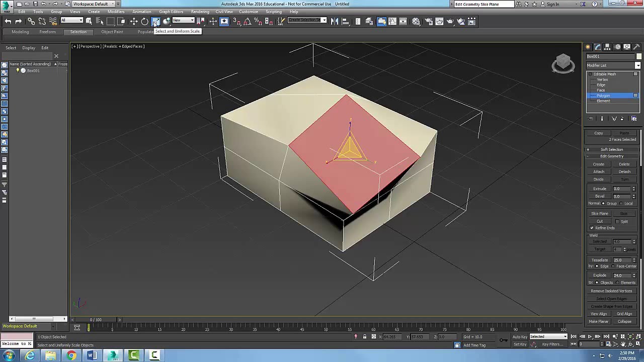
Task: Open the Display command panel tab
Action: (627, 47)
